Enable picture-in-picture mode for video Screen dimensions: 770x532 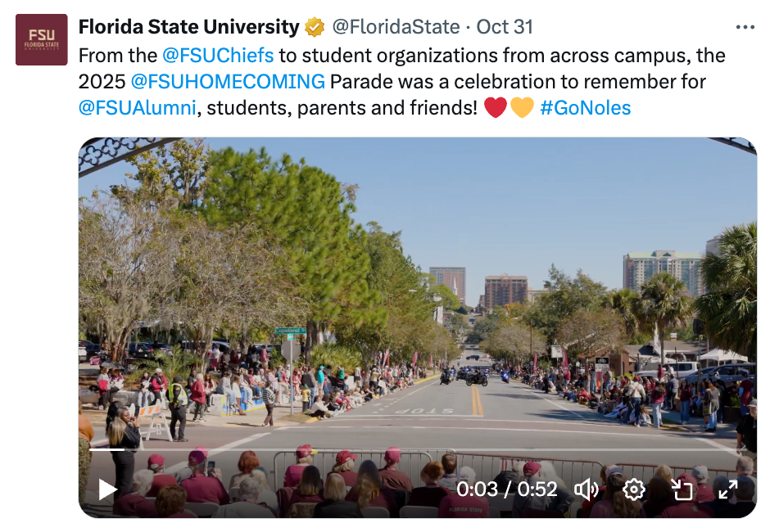[682, 489]
